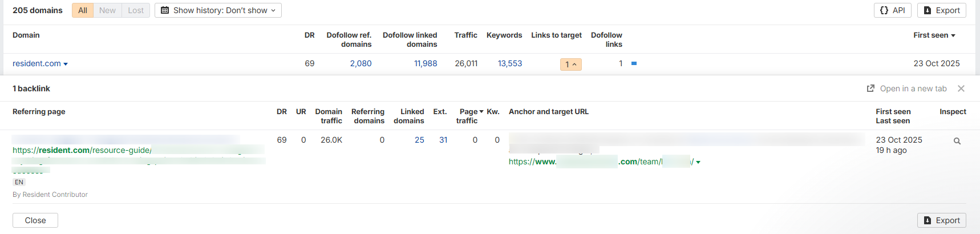Click the blue dofollow links bar indicator
The width and height of the screenshot is (980, 234).
pyautogui.click(x=634, y=63)
